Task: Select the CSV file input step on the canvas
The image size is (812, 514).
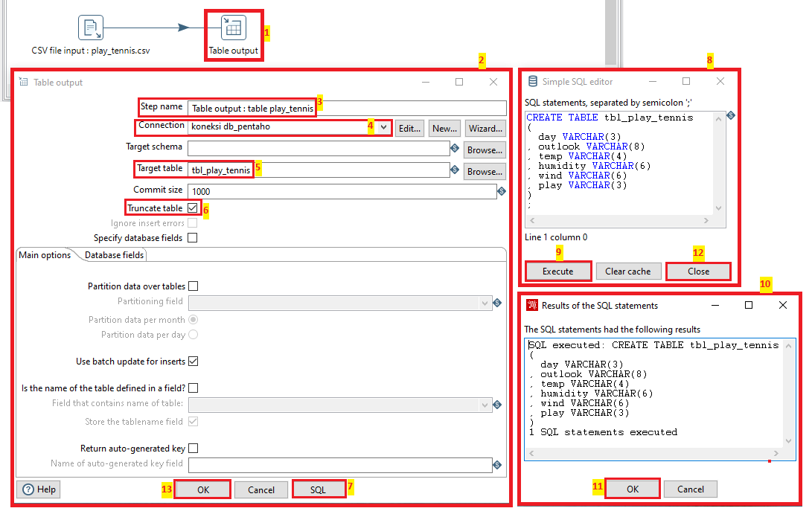Action: (91, 28)
